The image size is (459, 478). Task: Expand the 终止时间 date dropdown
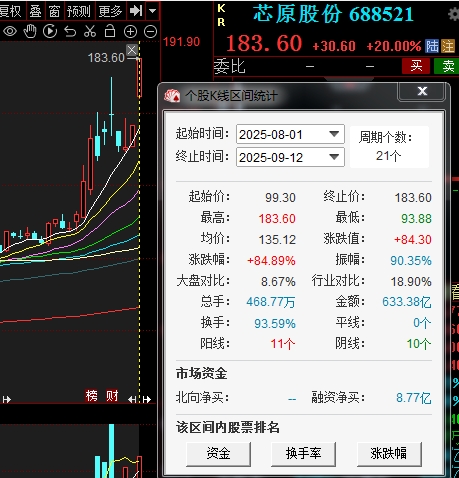coord(334,157)
